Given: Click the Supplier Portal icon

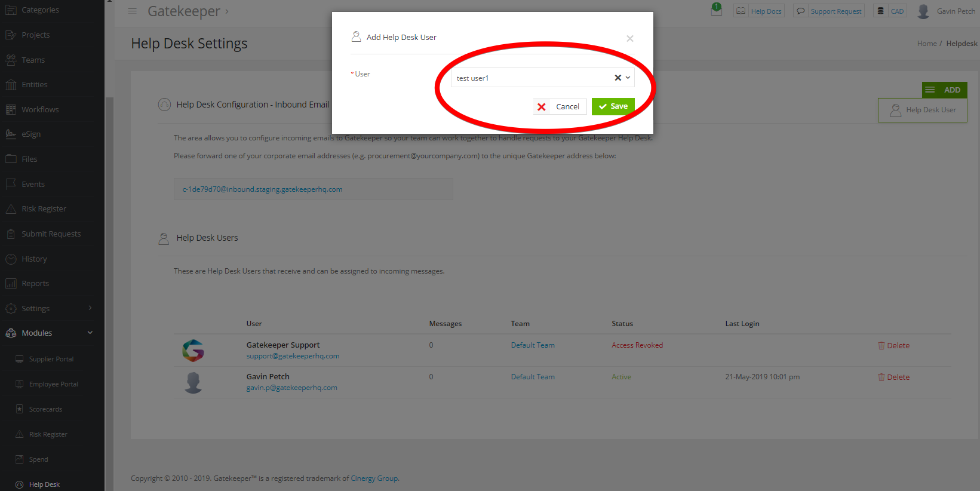Looking at the screenshot, I should [x=20, y=359].
